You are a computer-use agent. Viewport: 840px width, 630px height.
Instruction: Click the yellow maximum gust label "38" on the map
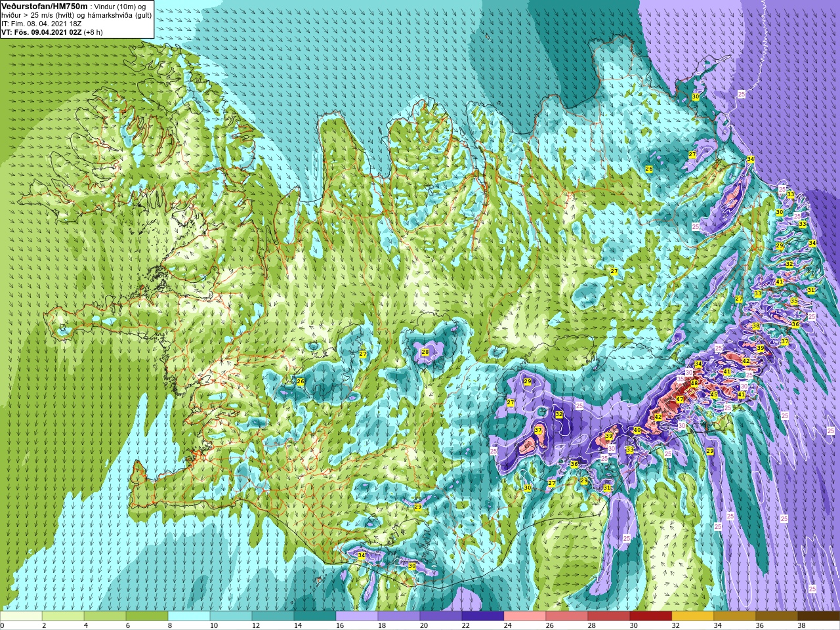[756, 326]
